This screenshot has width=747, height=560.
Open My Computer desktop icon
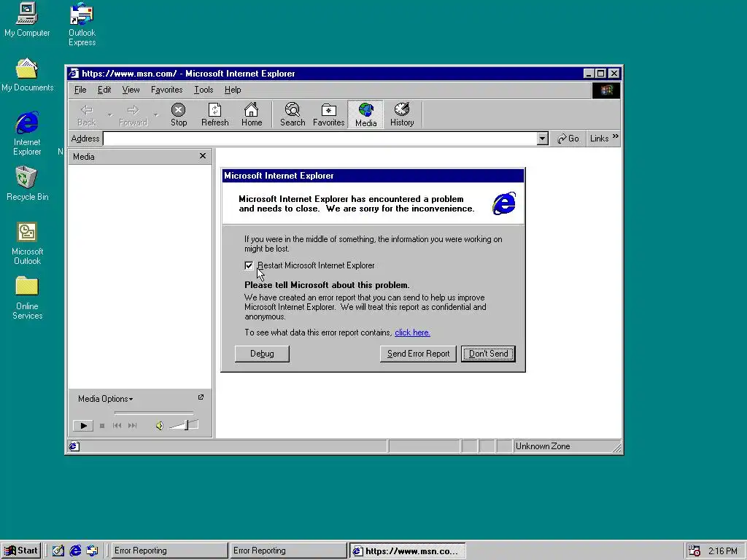(27, 20)
